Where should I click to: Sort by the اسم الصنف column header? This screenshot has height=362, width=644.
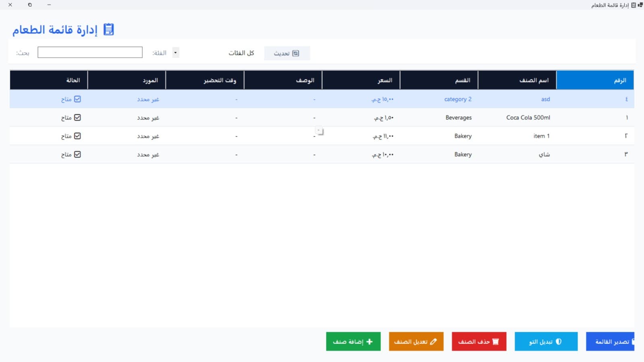517,80
